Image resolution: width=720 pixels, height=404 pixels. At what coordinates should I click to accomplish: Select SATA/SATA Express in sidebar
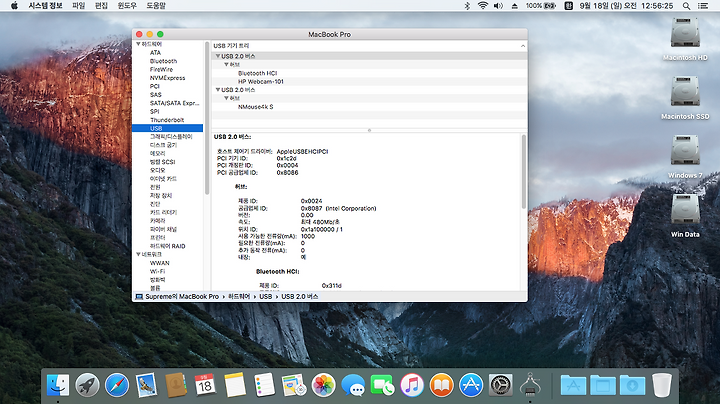pos(174,103)
